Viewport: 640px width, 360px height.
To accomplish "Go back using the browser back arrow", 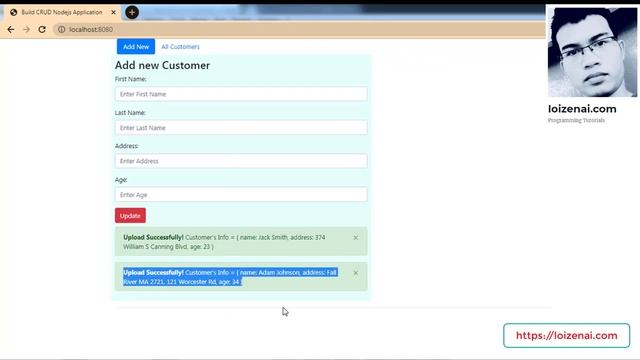I will pyautogui.click(x=11, y=29).
